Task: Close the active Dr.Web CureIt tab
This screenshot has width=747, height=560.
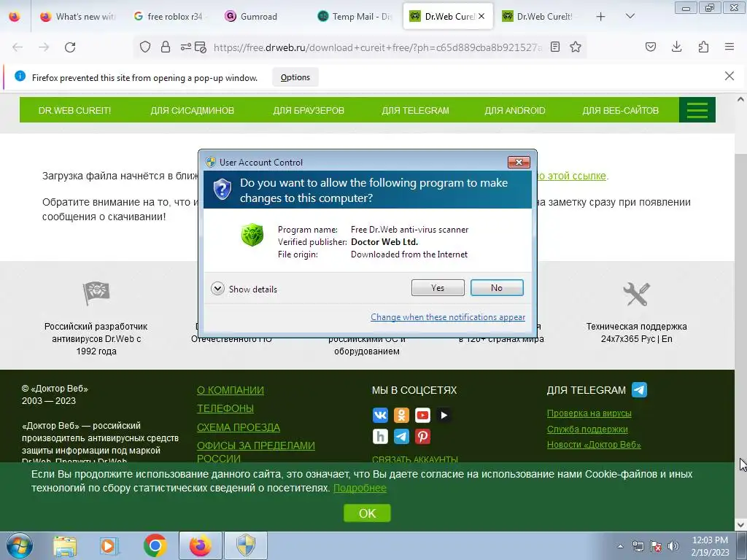Action: [481, 16]
